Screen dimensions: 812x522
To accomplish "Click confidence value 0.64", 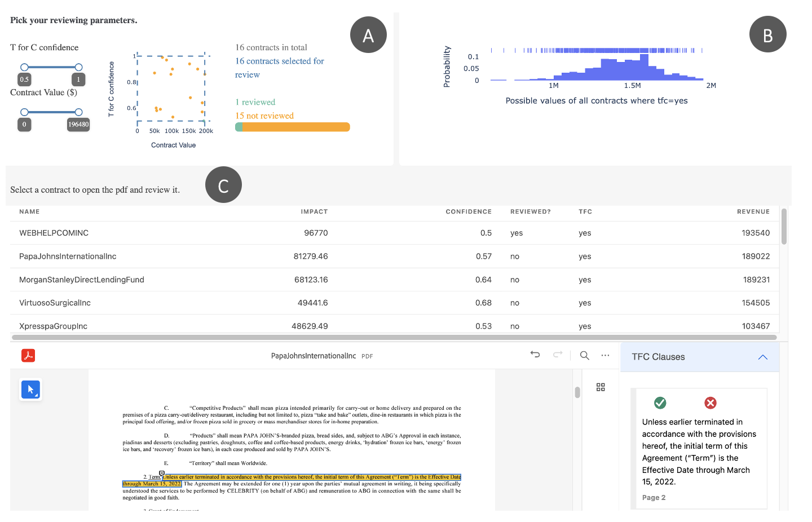I will (x=484, y=280).
